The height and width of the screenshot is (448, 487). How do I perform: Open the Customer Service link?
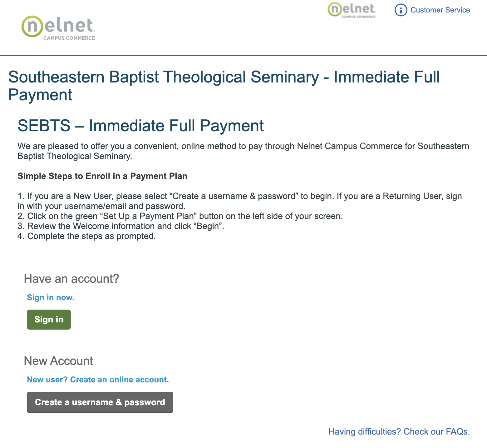(440, 10)
